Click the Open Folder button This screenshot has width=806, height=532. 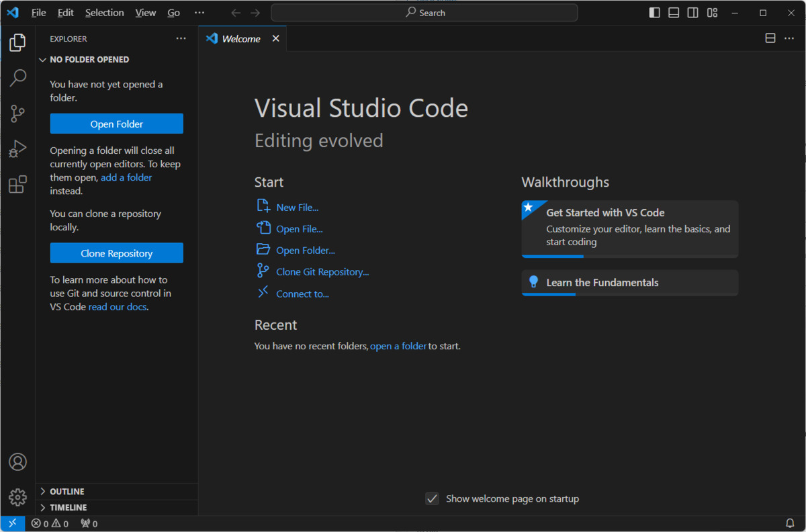pyautogui.click(x=116, y=124)
